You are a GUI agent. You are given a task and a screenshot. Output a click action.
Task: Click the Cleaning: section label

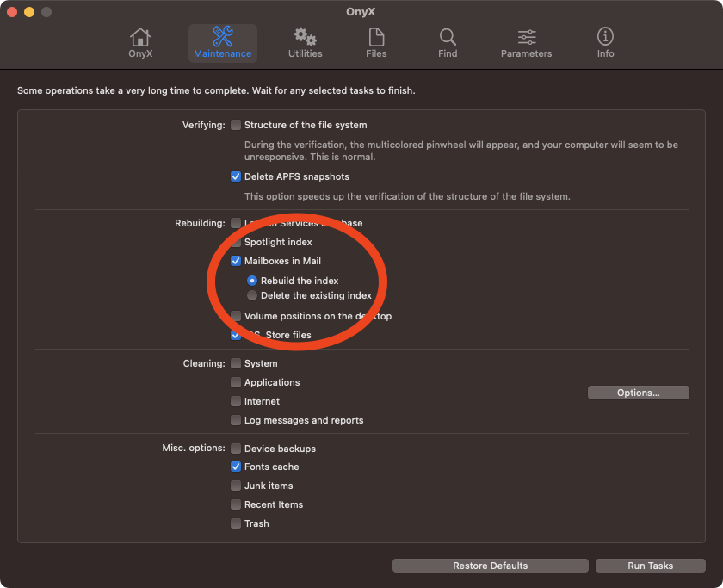[x=204, y=363]
